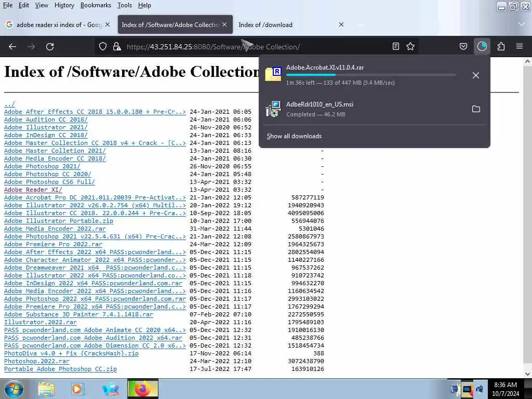Select the date 17-Jul-2022 17:47

pyautogui.click(x=220, y=369)
